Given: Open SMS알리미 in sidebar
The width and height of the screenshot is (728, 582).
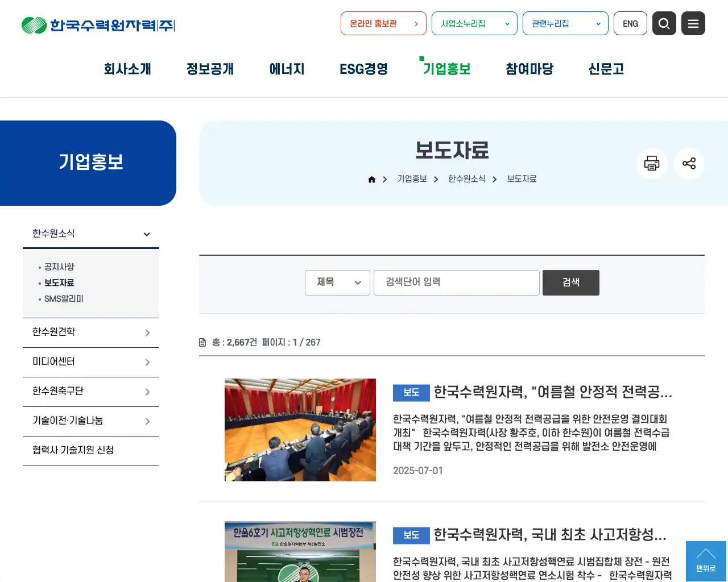Looking at the screenshot, I should [x=64, y=298].
